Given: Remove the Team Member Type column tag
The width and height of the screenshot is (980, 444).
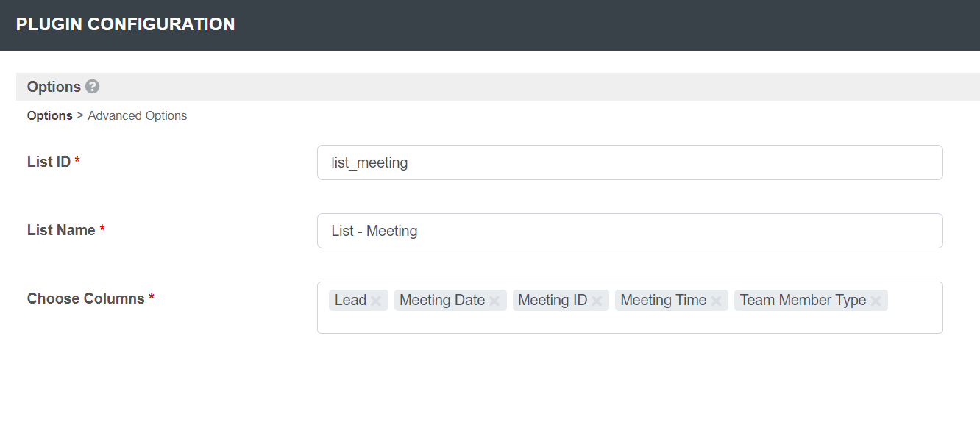Looking at the screenshot, I should (x=876, y=301).
